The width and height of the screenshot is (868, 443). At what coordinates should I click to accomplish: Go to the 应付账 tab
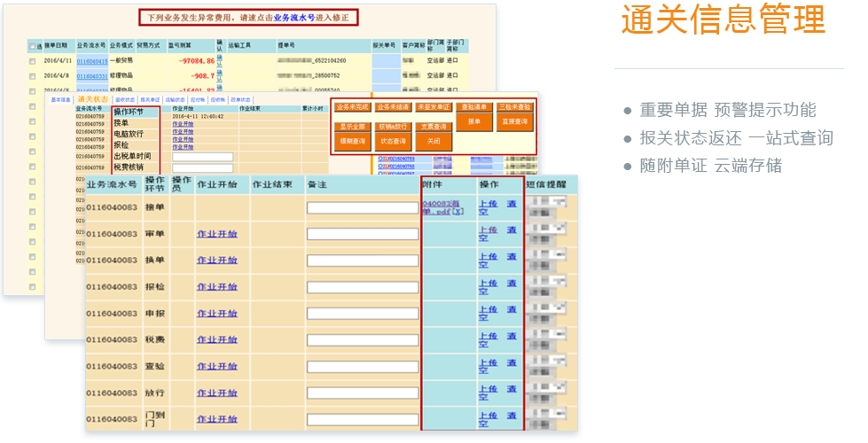click(x=198, y=100)
